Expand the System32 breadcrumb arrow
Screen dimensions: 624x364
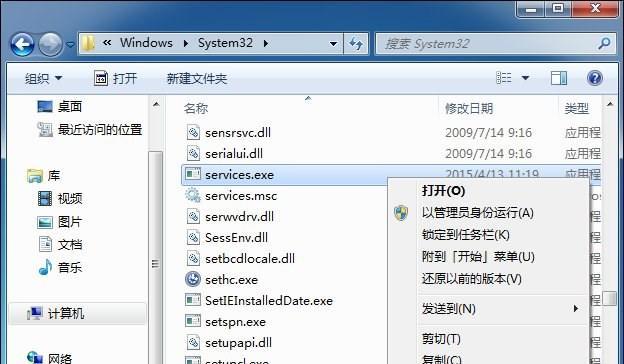(x=265, y=43)
